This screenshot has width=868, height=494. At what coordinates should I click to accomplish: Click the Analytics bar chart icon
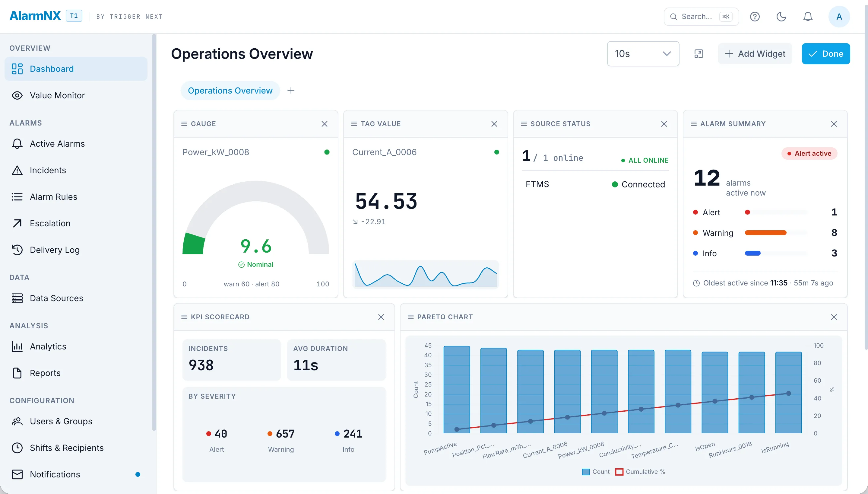pos(17,346)
